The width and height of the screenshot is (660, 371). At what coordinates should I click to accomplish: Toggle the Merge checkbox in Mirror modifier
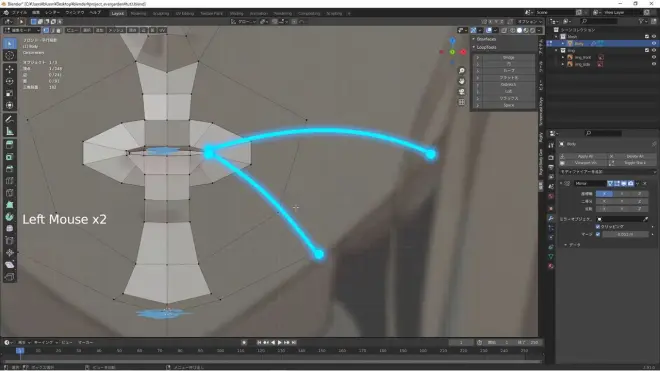point(598,234)
